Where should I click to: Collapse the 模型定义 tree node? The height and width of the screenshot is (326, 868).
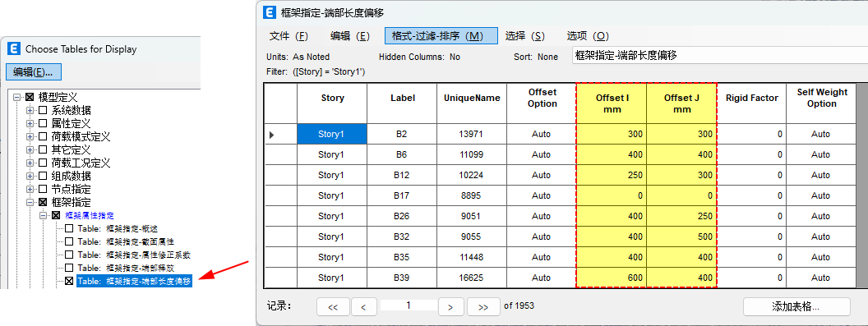(17, 97)
